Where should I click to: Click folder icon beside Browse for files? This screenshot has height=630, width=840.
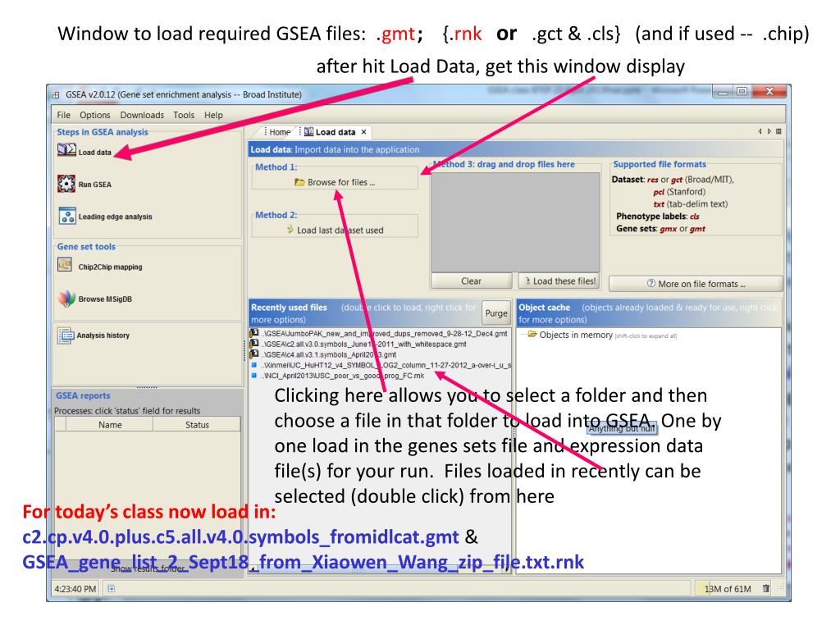pyautogui.click(x=299, y=182)
